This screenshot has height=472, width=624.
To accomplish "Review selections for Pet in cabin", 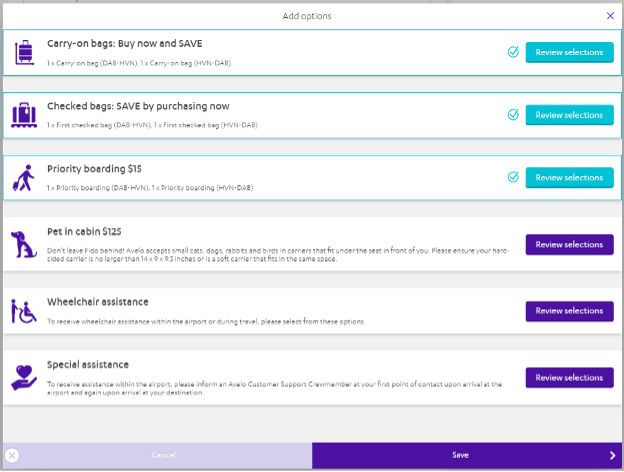I will point(569,244).
